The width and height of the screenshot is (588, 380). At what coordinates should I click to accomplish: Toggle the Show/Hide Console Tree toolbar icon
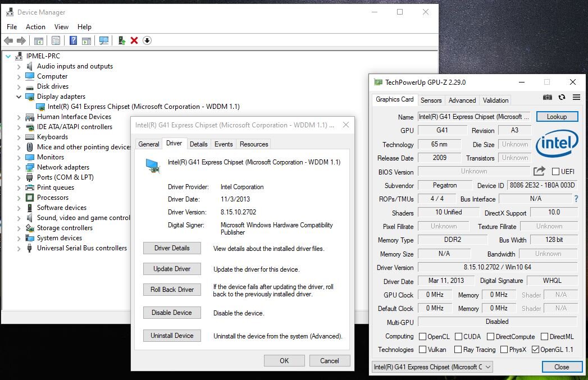39,40
